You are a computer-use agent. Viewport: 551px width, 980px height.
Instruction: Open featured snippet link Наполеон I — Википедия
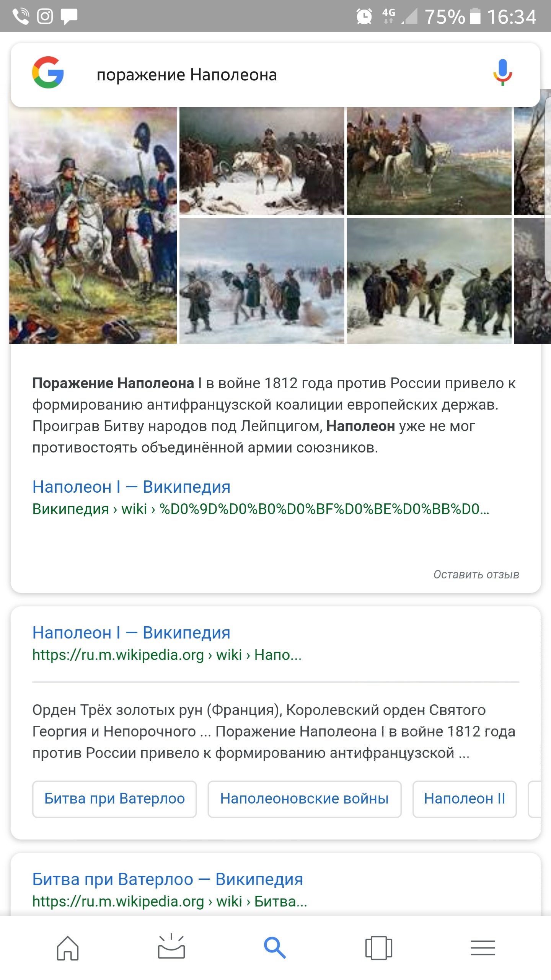[x=131, y=487]
